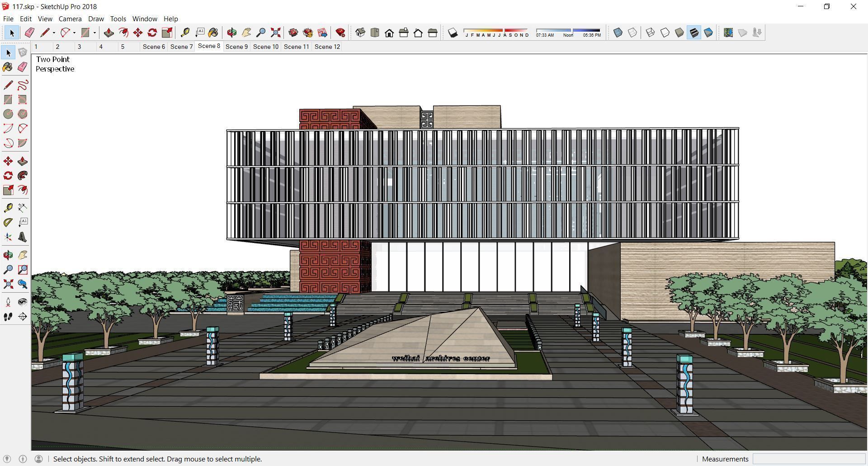Open Extension Manager ruby icon
Screen dimensions: 868x466
tap(340, 33)
